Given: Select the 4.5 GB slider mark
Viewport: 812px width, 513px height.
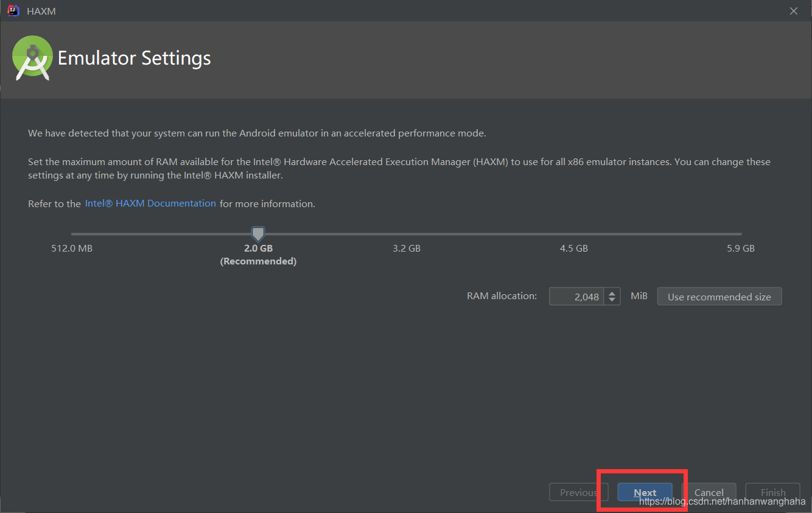Looking at the screenshot, I should [x=574, y=249].
